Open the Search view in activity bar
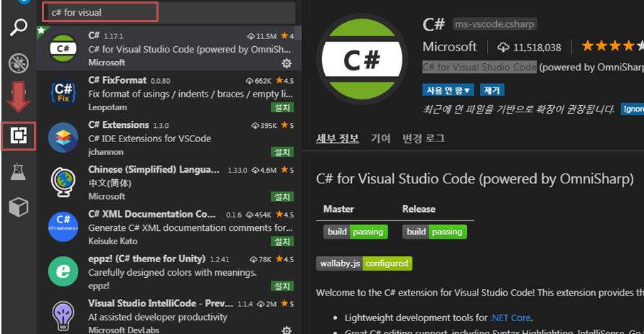 click(18, 28)
